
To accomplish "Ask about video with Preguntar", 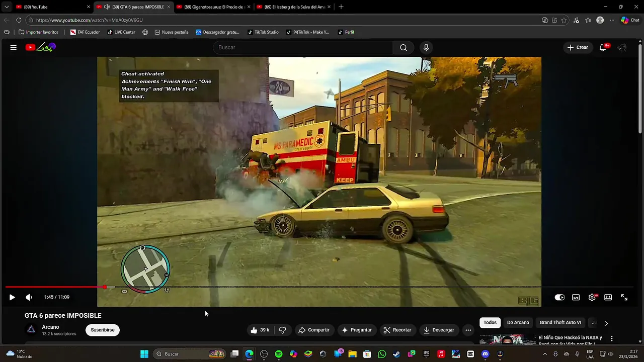I will 357,330.
